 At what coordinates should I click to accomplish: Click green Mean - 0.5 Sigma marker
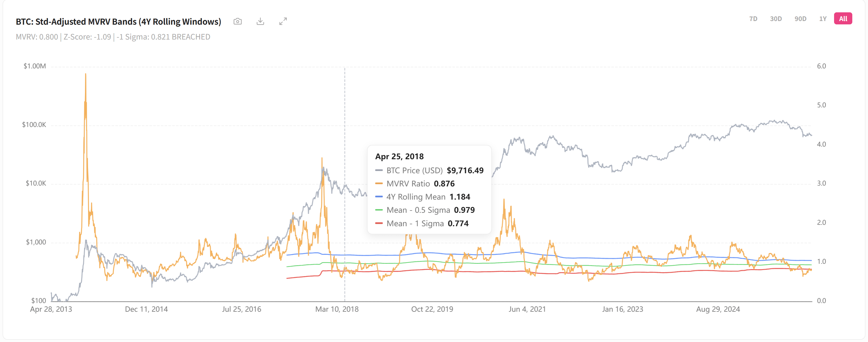click(x=379, y=210)
